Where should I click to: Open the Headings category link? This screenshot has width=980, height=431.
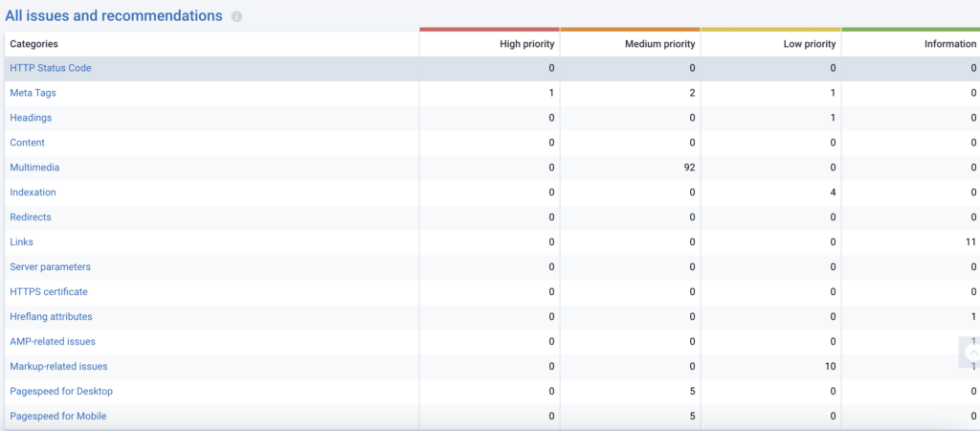31,118
